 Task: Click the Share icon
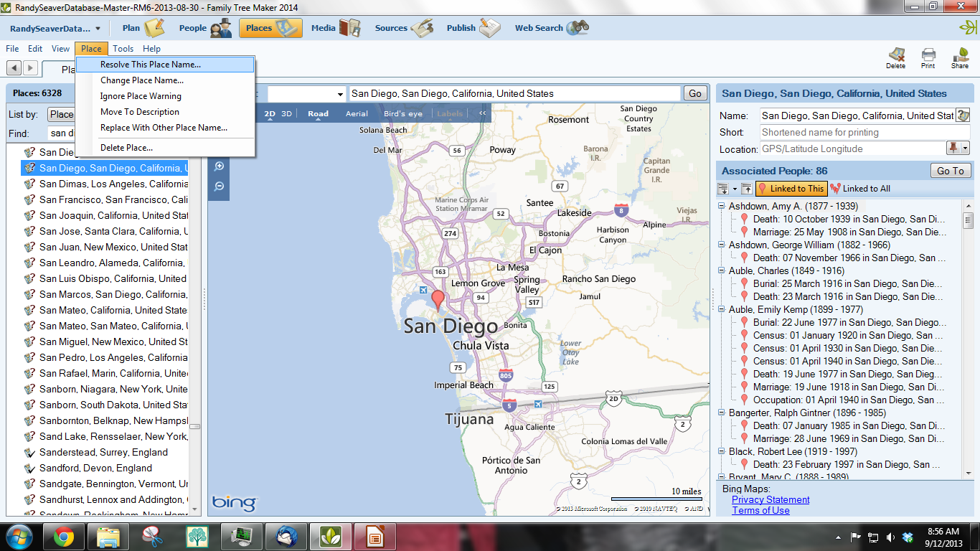click(x=960, y=57)
